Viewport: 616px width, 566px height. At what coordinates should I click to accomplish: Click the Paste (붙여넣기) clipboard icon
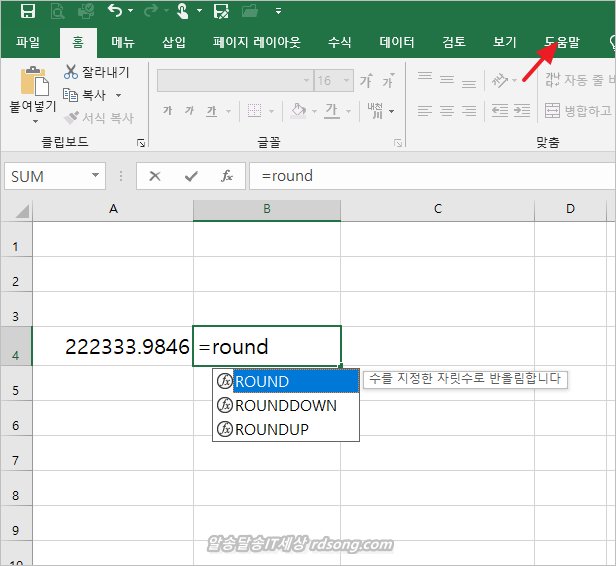coord(33,81)
